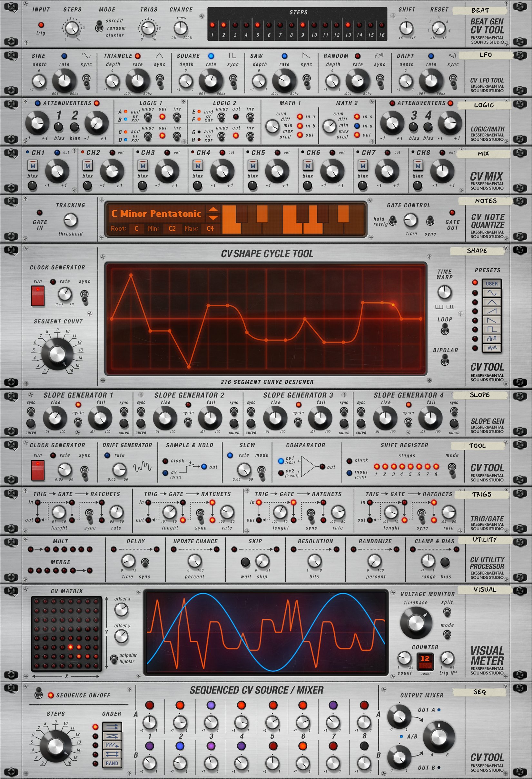The height and width of the screenshot is (779, 532).
Task: Click the Beat Gen Chance knob
Action: 181,28
